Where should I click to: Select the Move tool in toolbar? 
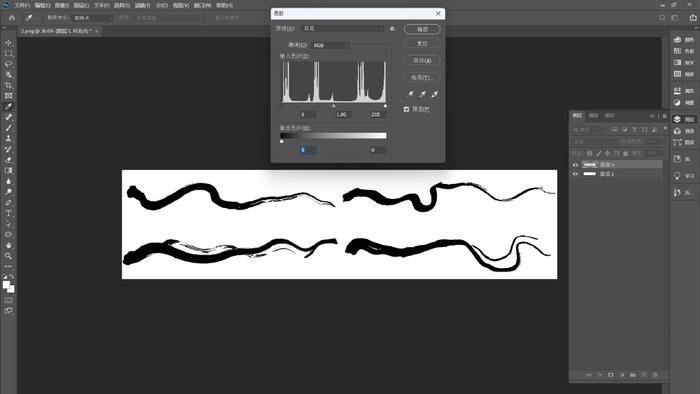coord(8,43)
